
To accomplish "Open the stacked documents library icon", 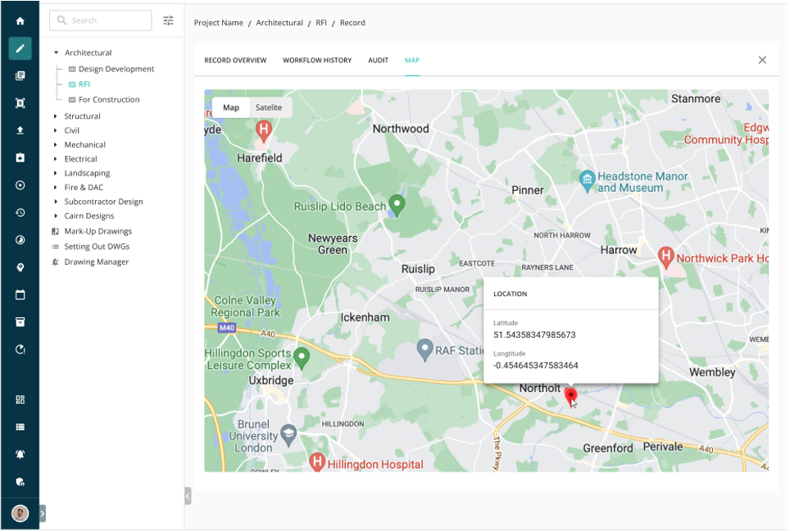I will coord(20,75).
